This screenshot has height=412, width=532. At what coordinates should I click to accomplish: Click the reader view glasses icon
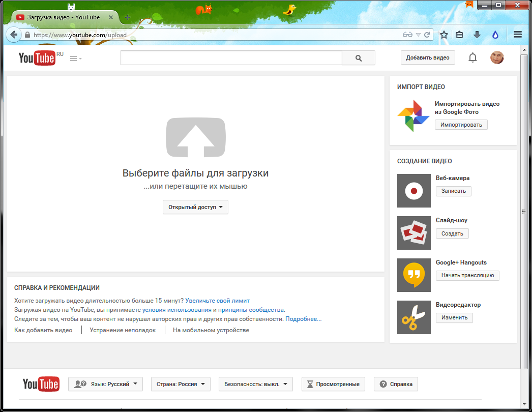point(407,35)
